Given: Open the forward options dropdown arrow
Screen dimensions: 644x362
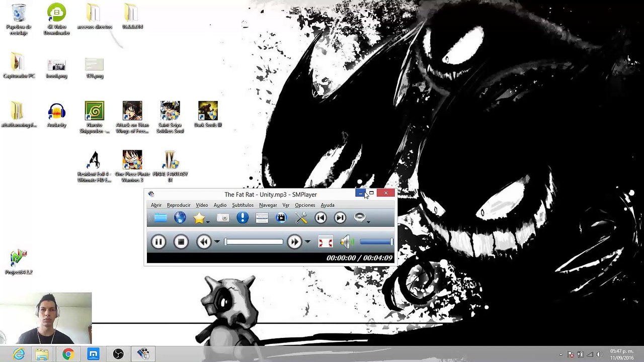Looking at the screenshot, I should pos(307,242).
